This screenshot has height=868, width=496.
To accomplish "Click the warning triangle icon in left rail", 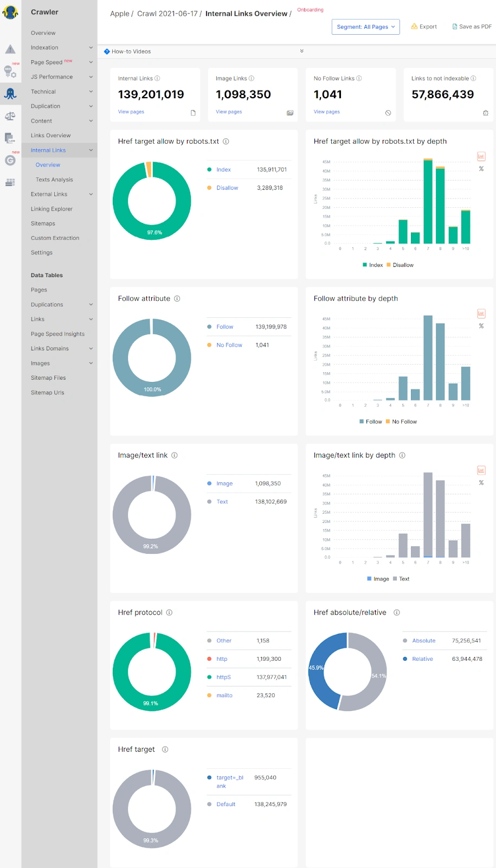I will pyautogui.click(x=10, y=49).
